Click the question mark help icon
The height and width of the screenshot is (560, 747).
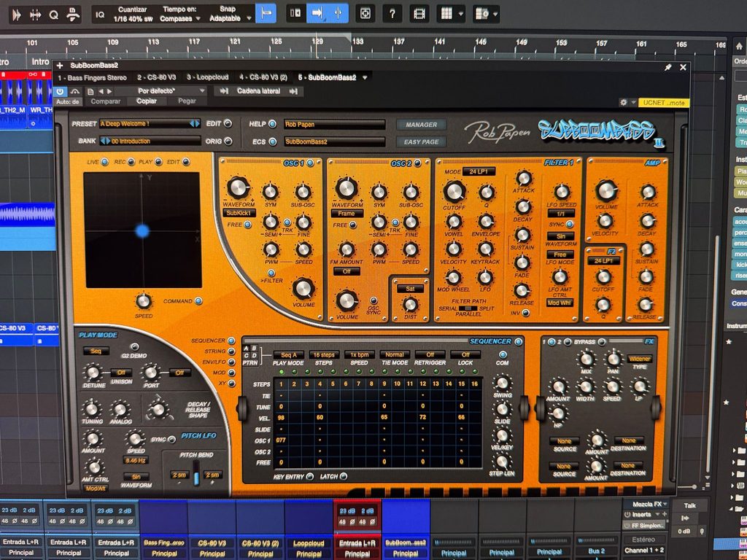(392, 13)
